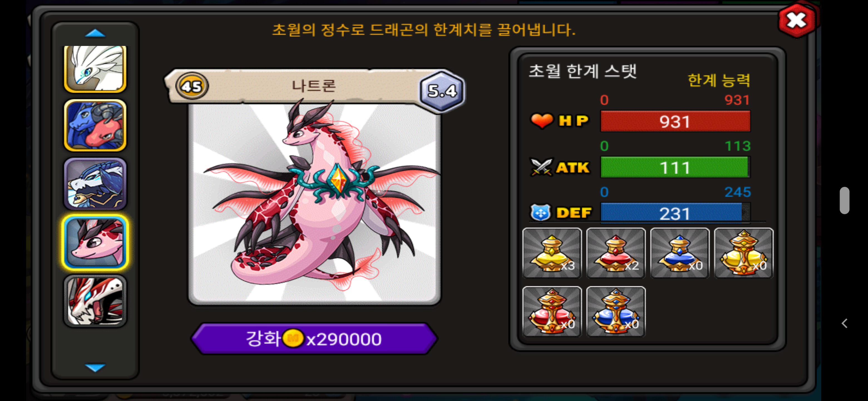Screen dimensions: 868x401
Task: Select the ornate blue potion x0
Action: 616,311
